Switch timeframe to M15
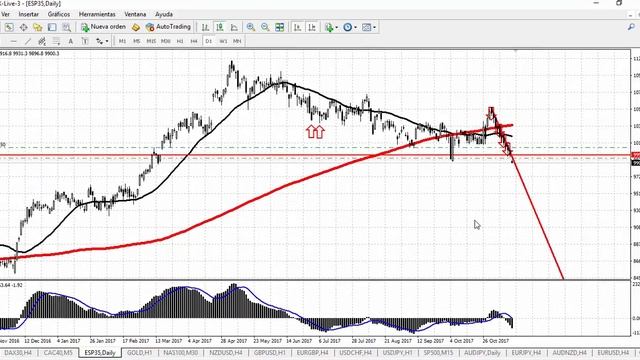Image resolution: width=640 pixels, height=360 pixels. (151, 41)
